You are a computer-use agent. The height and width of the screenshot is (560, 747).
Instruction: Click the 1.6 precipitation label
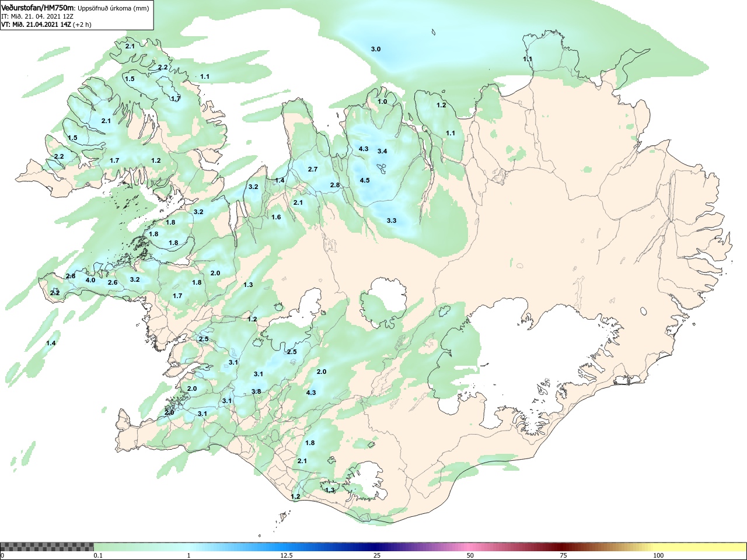(x=276, y=217)
